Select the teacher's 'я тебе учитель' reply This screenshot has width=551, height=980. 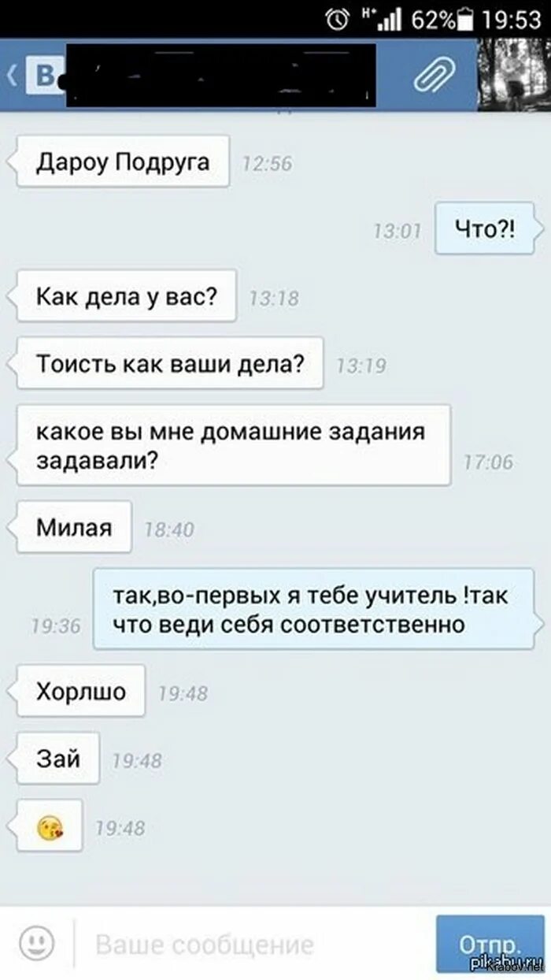point(313,609)
